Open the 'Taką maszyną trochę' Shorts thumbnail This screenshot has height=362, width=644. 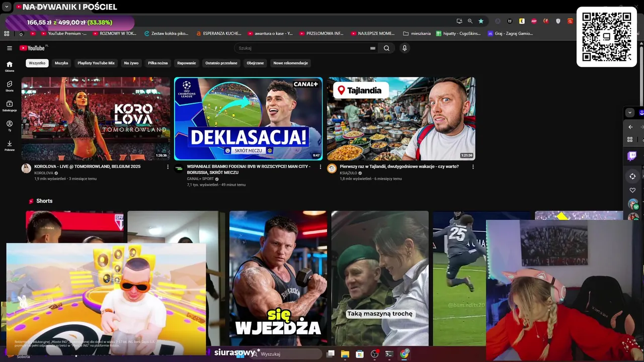(x=380, y=278)
